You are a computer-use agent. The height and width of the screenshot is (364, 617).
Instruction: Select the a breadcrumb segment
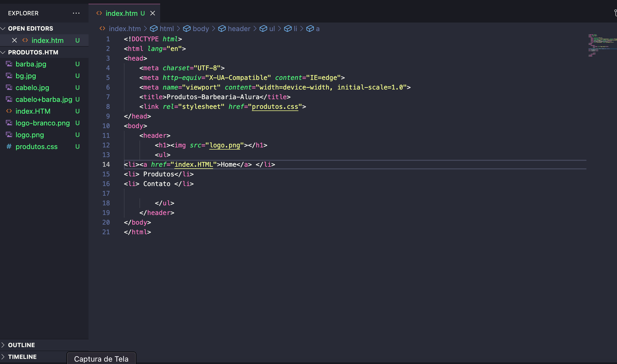(x=318, y=29)
